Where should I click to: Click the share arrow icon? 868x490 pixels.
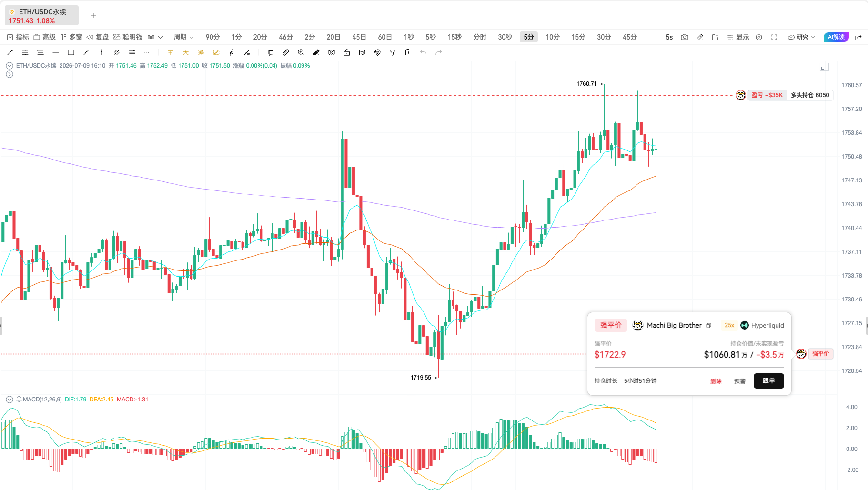pyautogui.click(x=858, y=37)
